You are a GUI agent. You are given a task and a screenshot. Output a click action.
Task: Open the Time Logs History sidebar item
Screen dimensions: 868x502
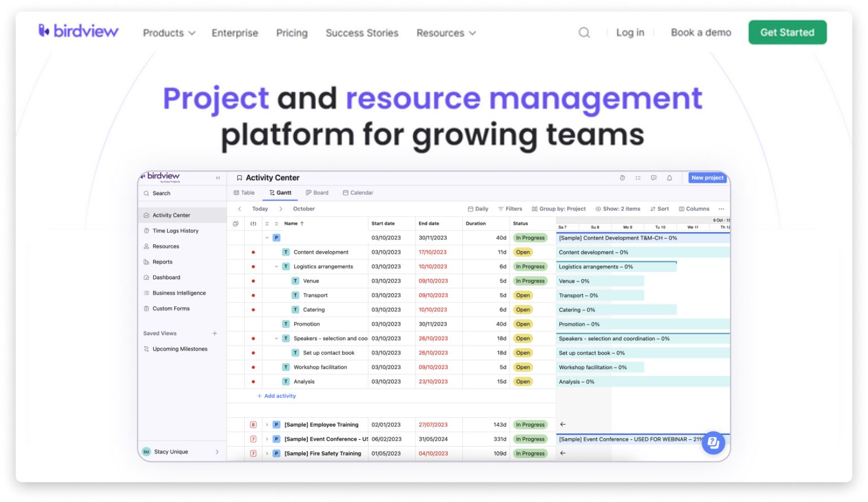coord(175,231)
